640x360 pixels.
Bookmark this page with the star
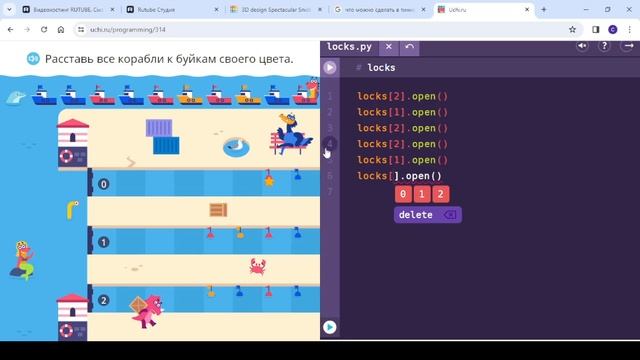point(572,29)
